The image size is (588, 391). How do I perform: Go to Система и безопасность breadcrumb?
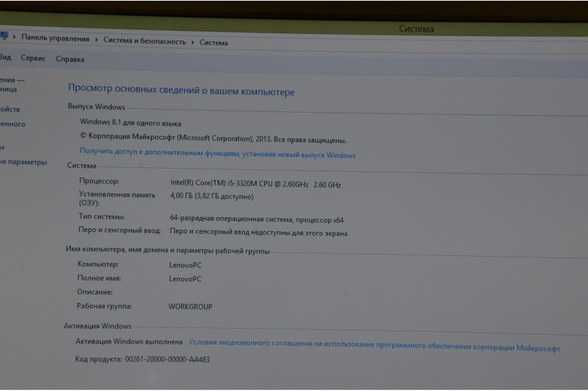click(144, 41)
